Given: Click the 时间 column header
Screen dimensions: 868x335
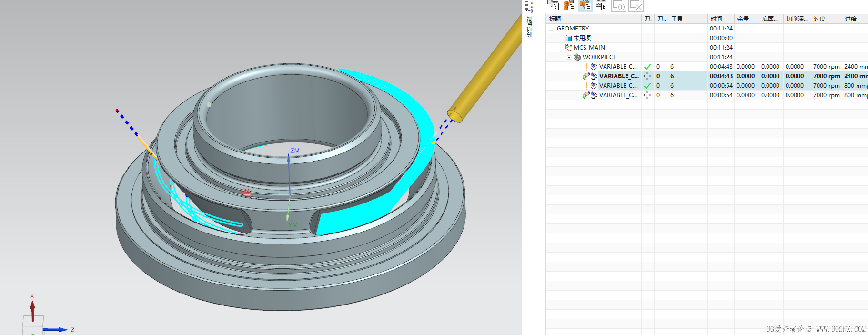Looking at the screenshot, I should pyautogui.click(x=716, y=19).
